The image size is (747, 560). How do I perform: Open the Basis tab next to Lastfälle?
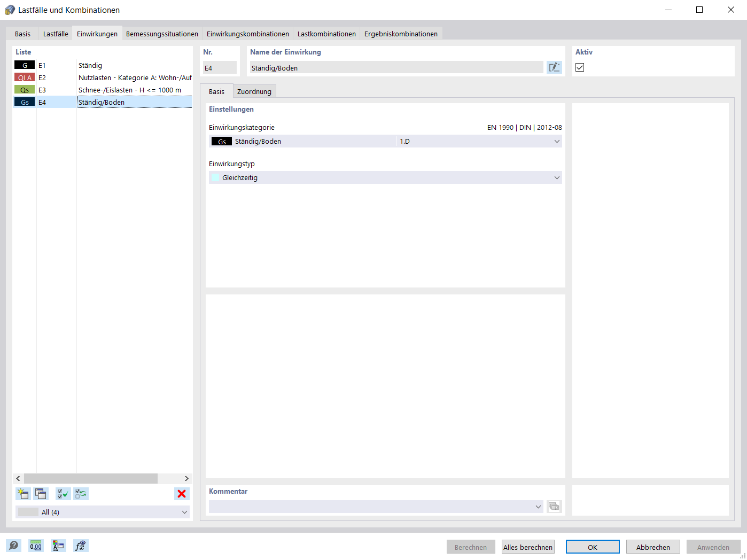[x=22, y=34]
